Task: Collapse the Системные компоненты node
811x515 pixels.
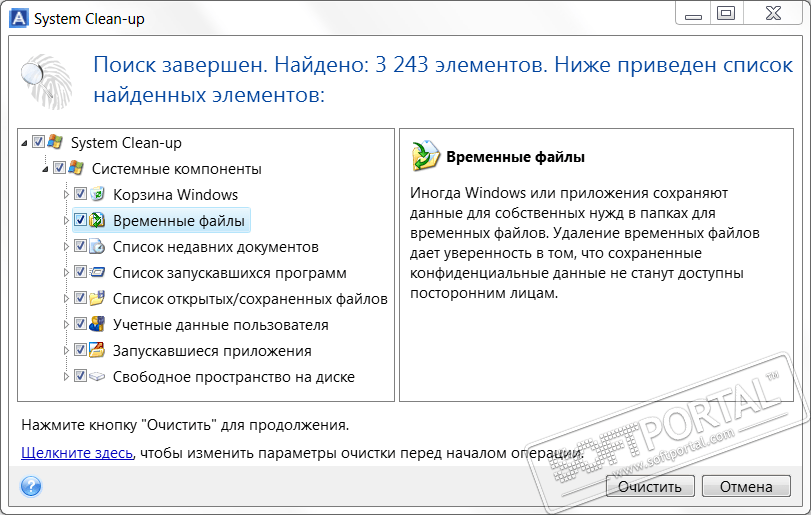Action: (x=45, y=169)
